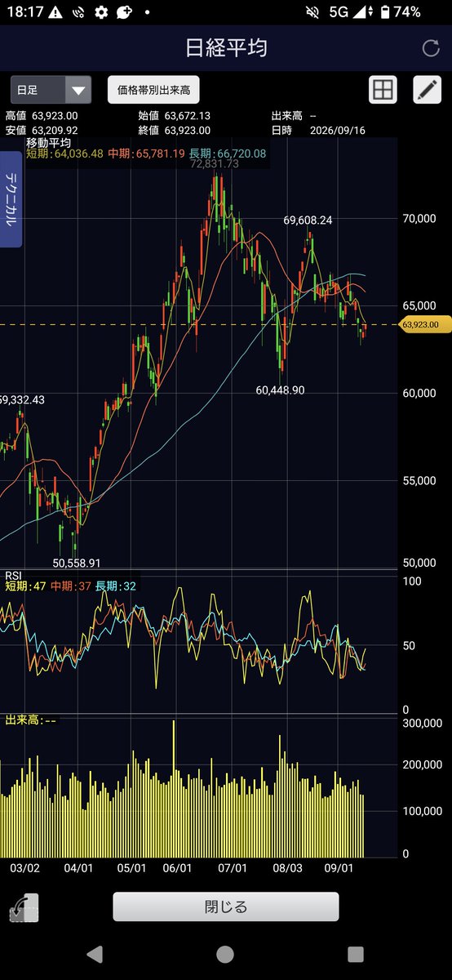
Task: Tap the Android back navigation button
Action: pos(95,954)
